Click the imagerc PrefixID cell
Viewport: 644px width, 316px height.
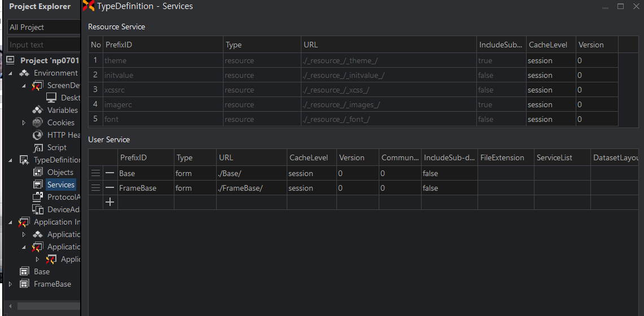coord(163,104)
